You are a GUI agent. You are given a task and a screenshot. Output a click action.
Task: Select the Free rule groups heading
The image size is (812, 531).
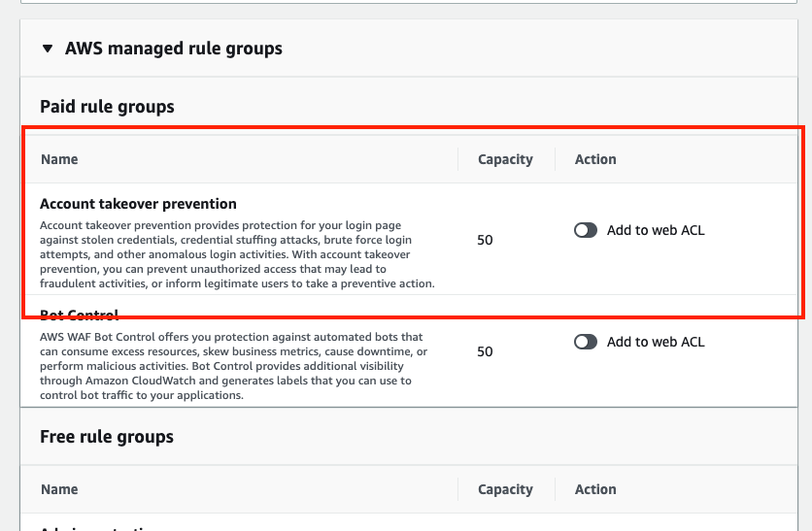tap(107, 437)
